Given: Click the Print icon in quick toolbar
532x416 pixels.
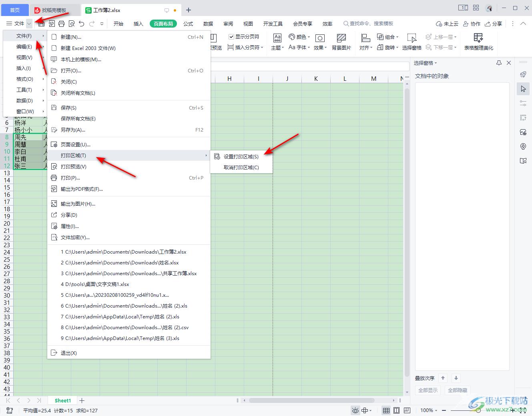Looking at the screenshot, I should click(61, 24).
